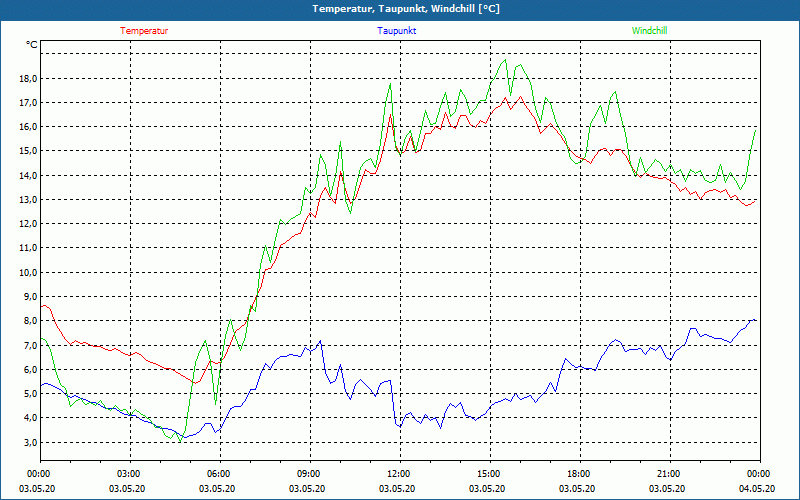Screen dimensions: 800x500
Task: Select the 21:00 time axis marker
Action: click(x=668, y=474)
